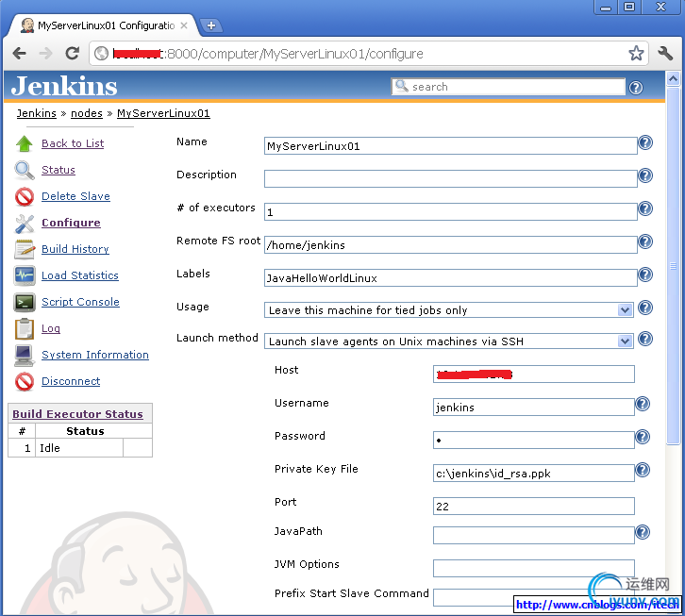Click the nodes breadcrumb link

point(87,113)
